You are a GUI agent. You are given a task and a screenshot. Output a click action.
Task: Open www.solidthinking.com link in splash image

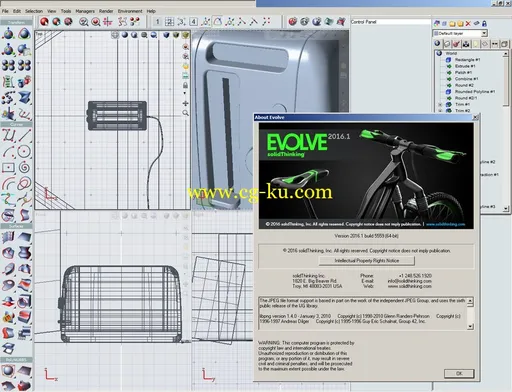(445, 224)
